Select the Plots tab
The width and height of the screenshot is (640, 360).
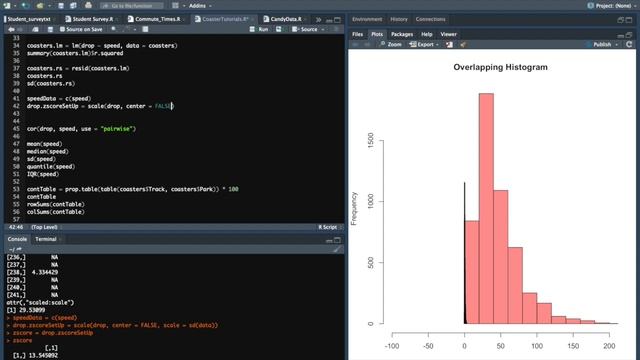pos(377,34)
